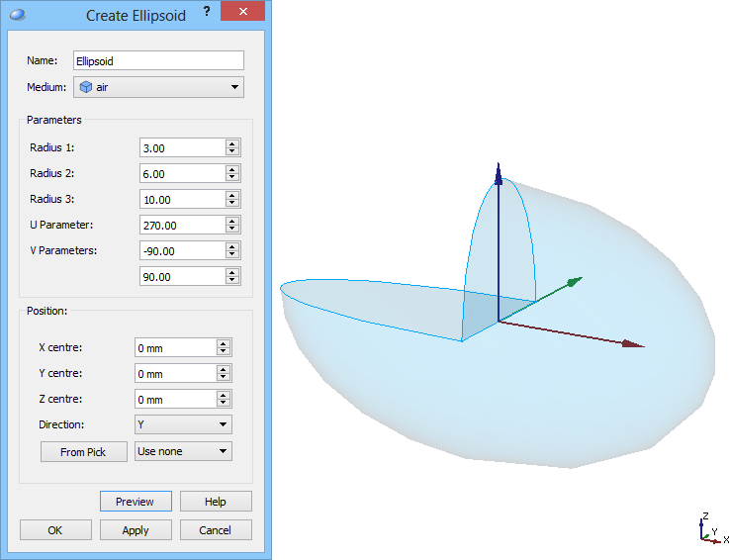Screen dimensions: 729x560
Task: Decrease the 90.00 V Parameter value
Action: pyautogui.click(x=232, y=280)
